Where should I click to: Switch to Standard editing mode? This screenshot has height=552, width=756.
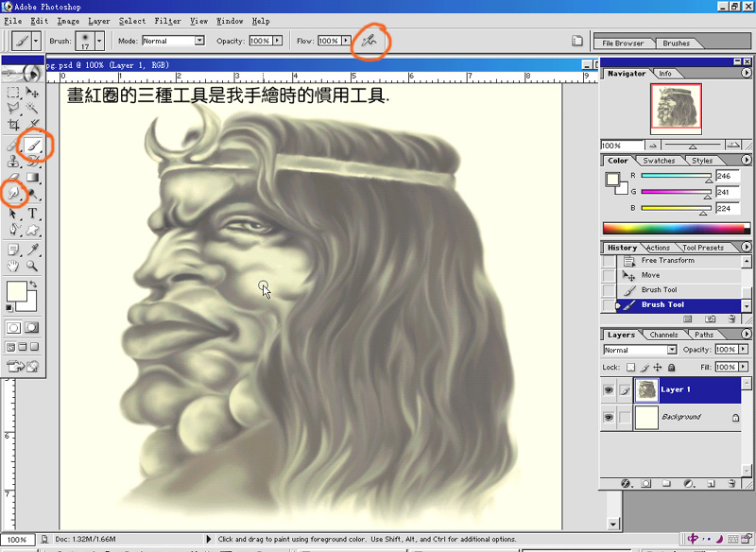click(13, 328)
